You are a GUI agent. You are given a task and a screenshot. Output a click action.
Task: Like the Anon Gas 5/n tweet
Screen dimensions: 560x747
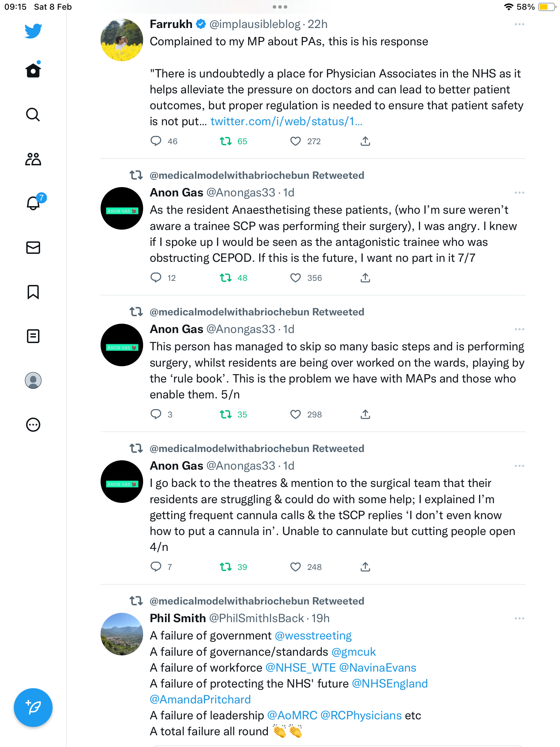[x=296, y=414]
